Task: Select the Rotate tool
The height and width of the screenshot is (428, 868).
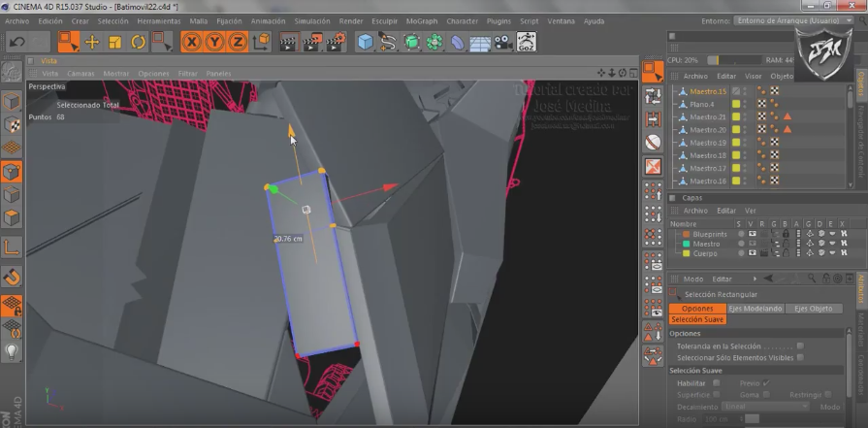Action: click(138, 42)
